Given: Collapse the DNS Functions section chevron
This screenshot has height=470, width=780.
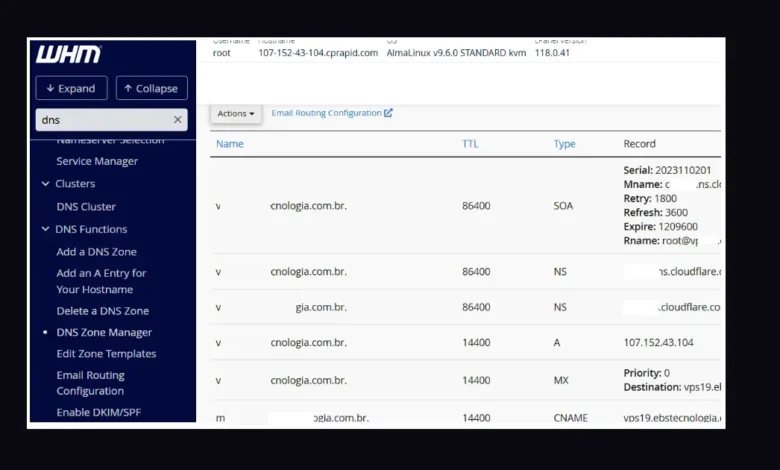Looking at the screenshot, I should tap(46, 229).
